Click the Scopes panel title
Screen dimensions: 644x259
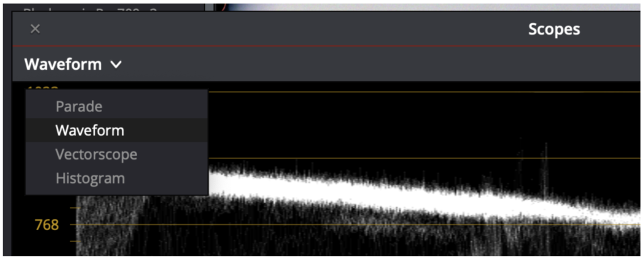(x=553, y=29)
